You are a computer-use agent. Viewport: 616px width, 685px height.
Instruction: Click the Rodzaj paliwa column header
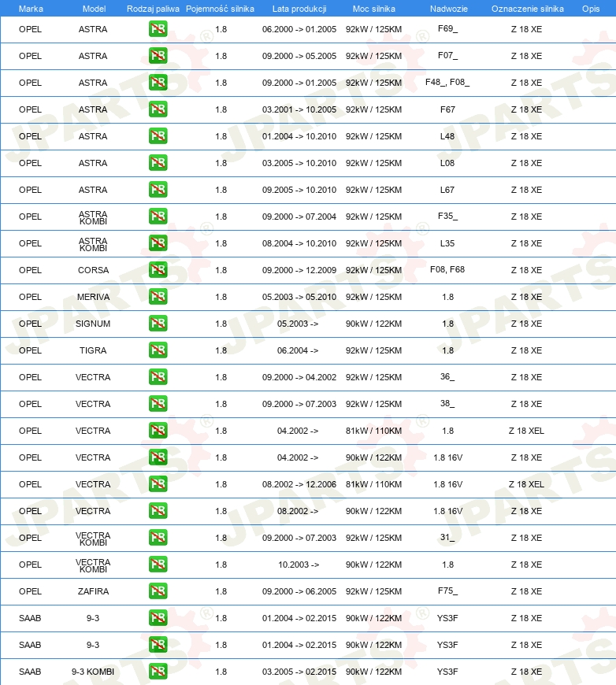tap(153, 9)
